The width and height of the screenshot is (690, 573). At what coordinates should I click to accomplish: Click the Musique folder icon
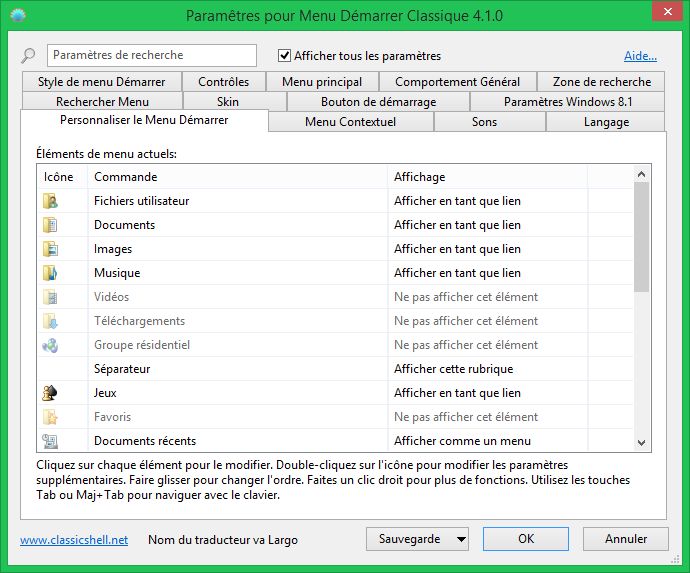[51, 273]
